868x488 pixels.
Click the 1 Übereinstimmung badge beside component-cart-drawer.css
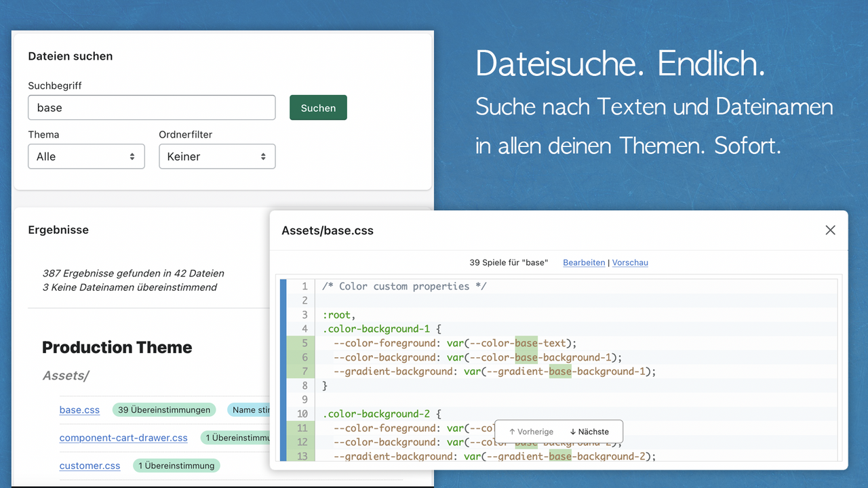click(237, 438)
